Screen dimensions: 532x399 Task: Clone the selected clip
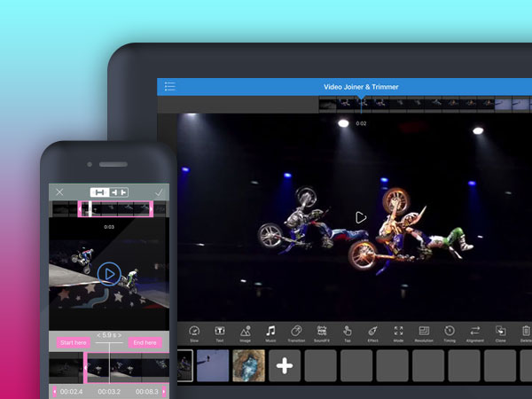(x=500, y=332)
